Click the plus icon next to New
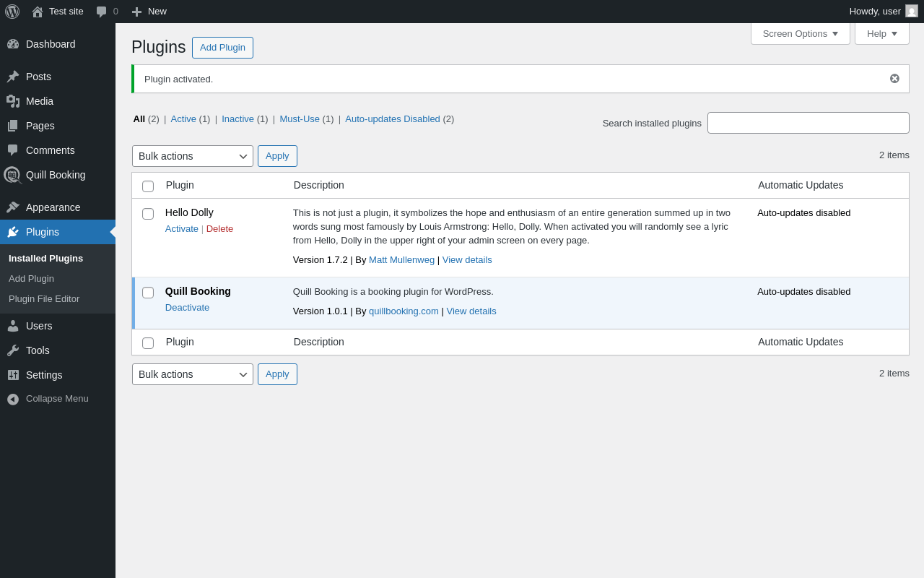This screenshot has height=578, width=924. 136,12
